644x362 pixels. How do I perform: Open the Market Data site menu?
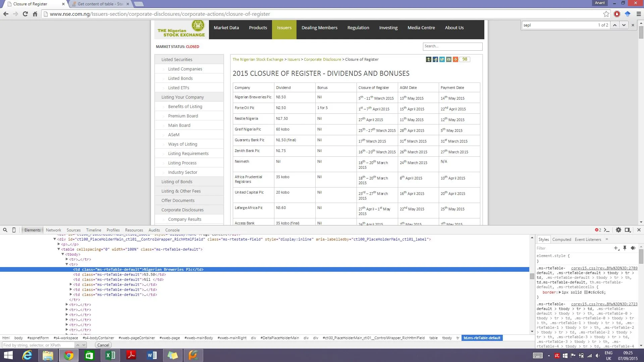coord(226,28)
